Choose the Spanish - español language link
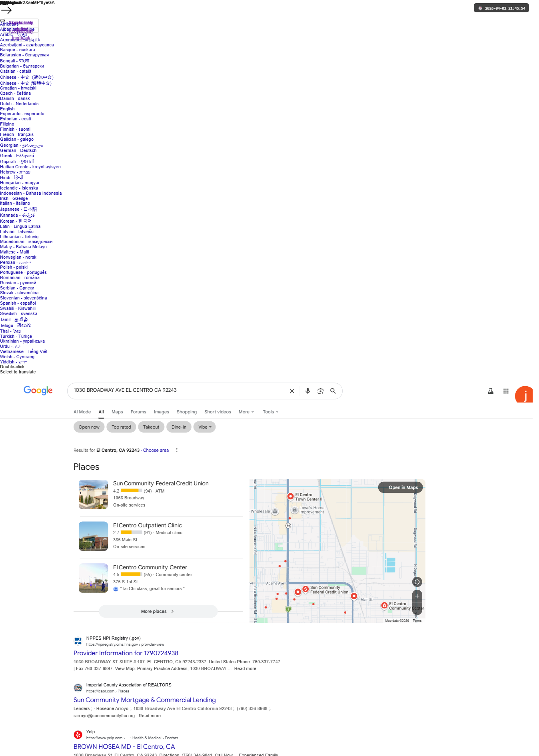Image resolution: width=539 pixels, height=756 pixels. click(18, 303)
